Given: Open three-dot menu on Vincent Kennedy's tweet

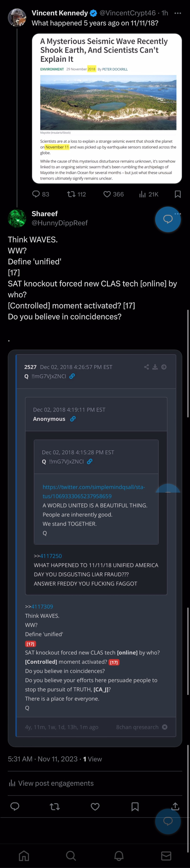Looking at the screenshot, I should click(x=178, y=13).
